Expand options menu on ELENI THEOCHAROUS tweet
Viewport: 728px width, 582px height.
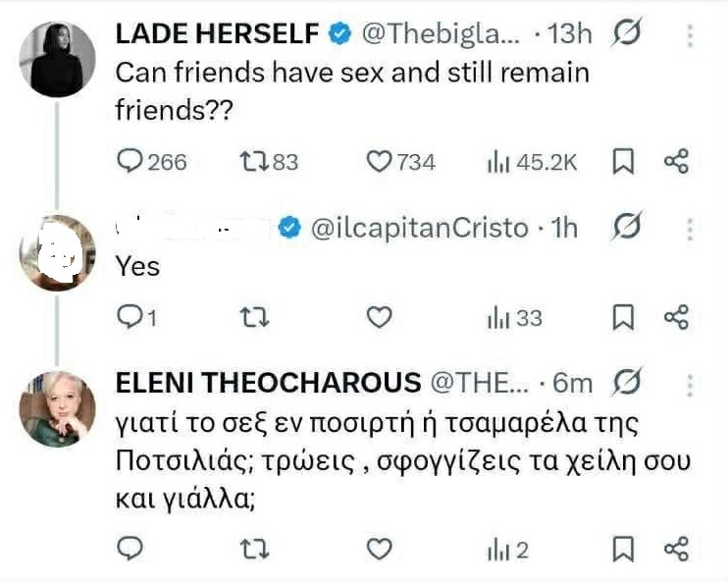690,384
